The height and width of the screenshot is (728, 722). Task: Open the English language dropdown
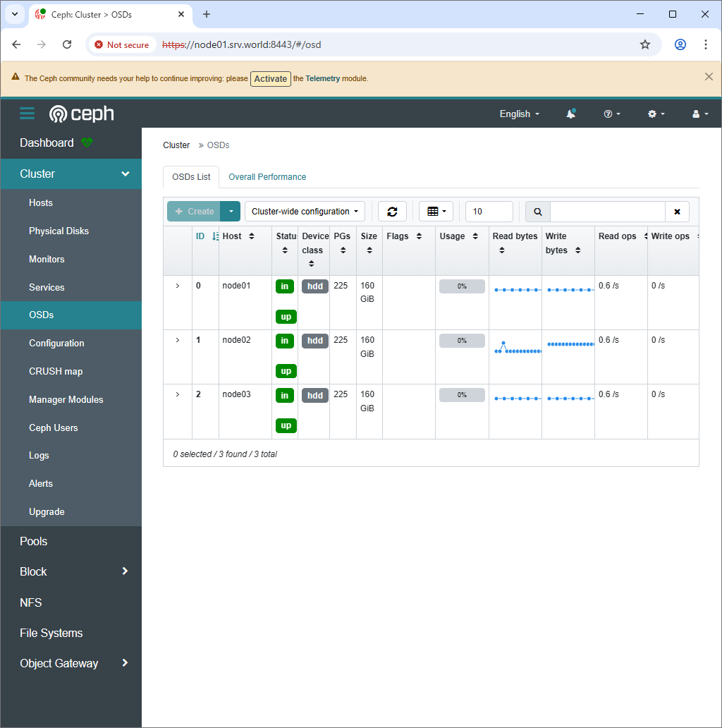pos(519,114)
